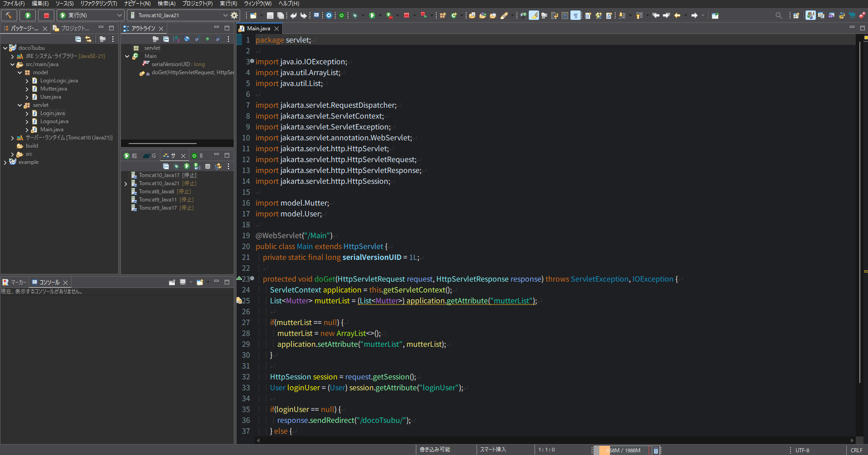
Task: Select Tomcat9_Java11 server entry
Action: tap(158, 200)
